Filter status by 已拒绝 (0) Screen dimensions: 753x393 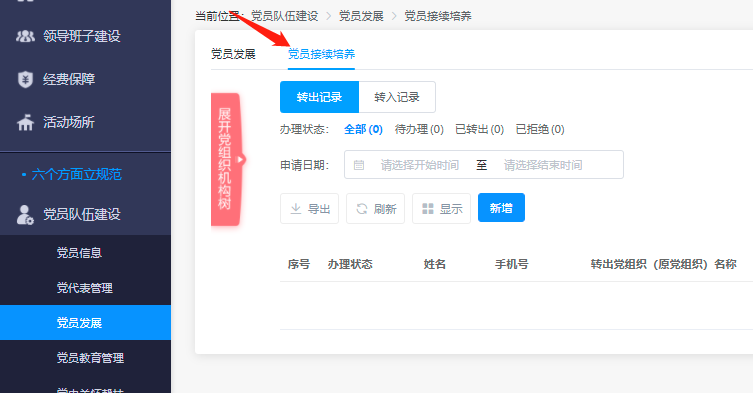tap(540, 129)
